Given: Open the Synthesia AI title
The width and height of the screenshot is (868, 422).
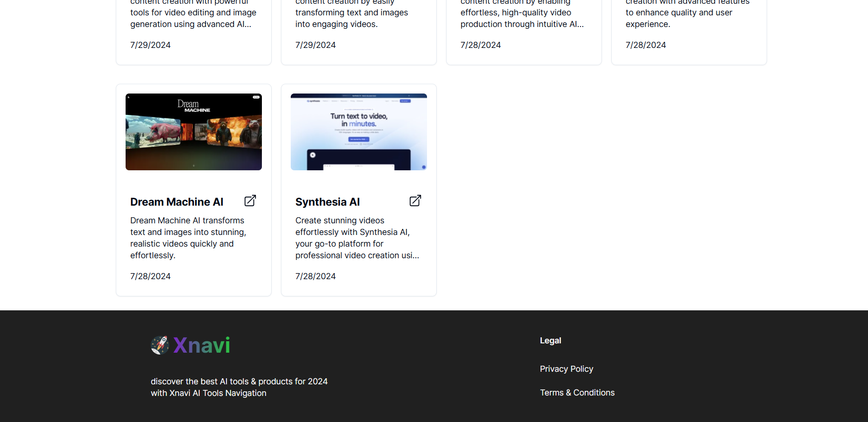Looking at the screenshot, I should pos(327,202).
